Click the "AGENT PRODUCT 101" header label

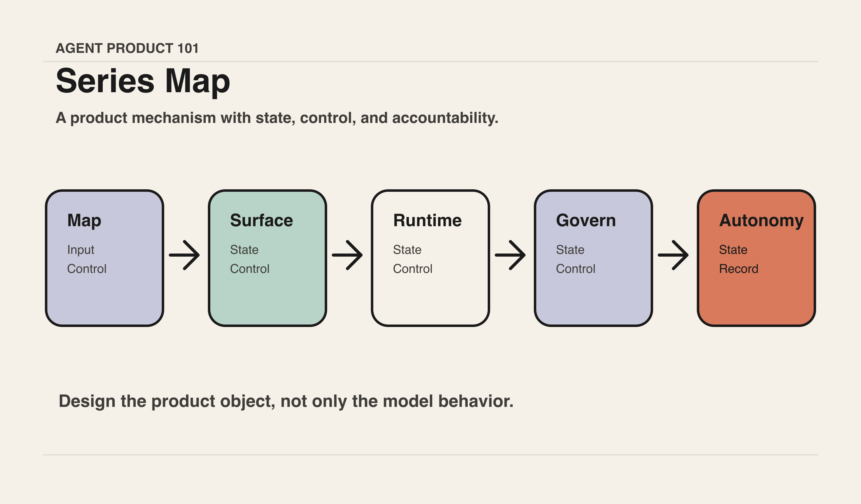(x=127, y=48)
